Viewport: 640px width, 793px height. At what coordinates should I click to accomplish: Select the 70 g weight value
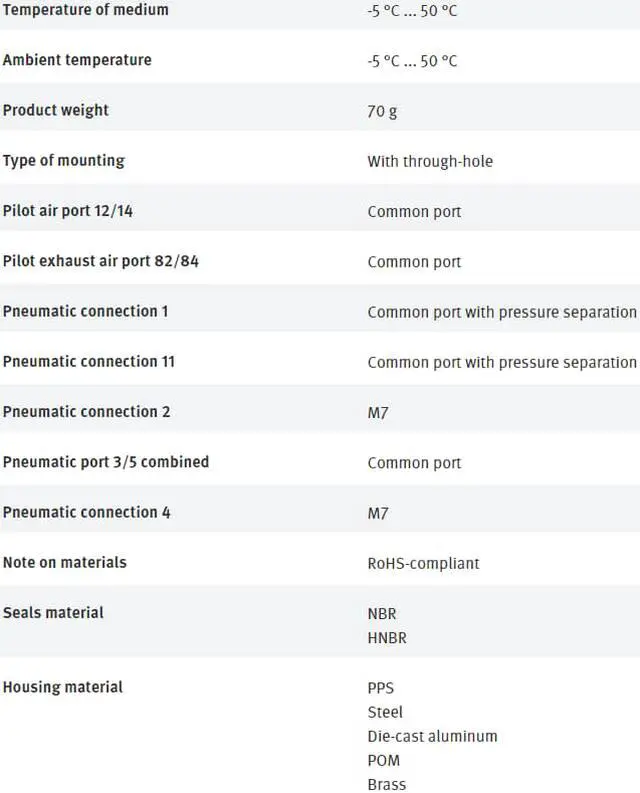click(x=382, y=111)
